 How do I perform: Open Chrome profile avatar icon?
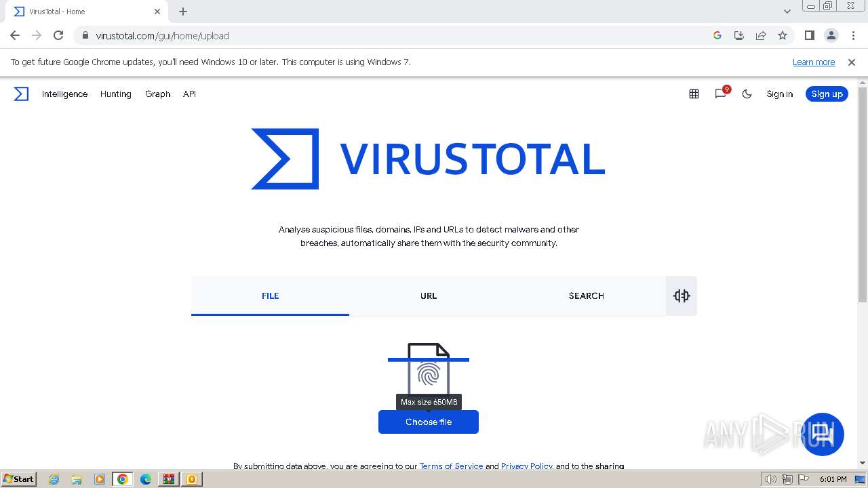[831, 35]
